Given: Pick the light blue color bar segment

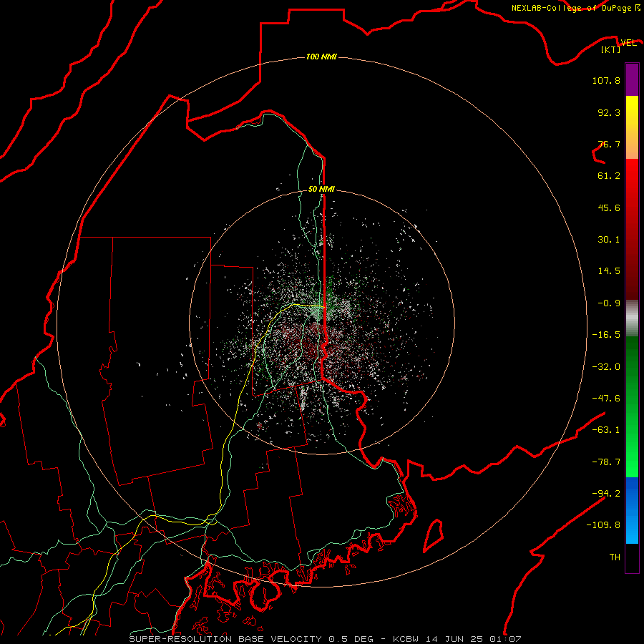Looking at the screenshot, I should (632, 527).
